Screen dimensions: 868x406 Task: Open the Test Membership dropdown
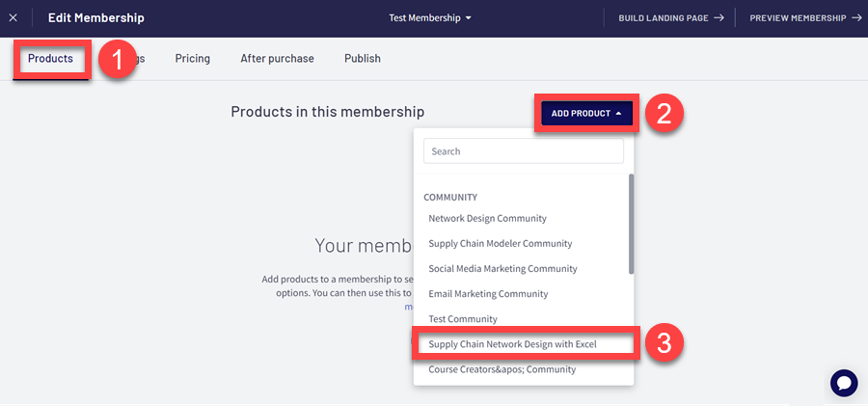tap(430, 18)
